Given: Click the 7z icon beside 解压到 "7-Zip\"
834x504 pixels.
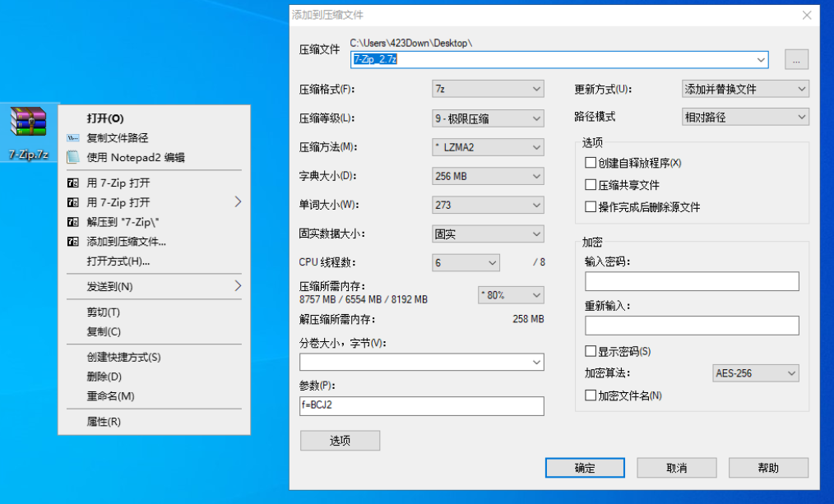Looking at the screenshot, I should click(x=73, y=222).
